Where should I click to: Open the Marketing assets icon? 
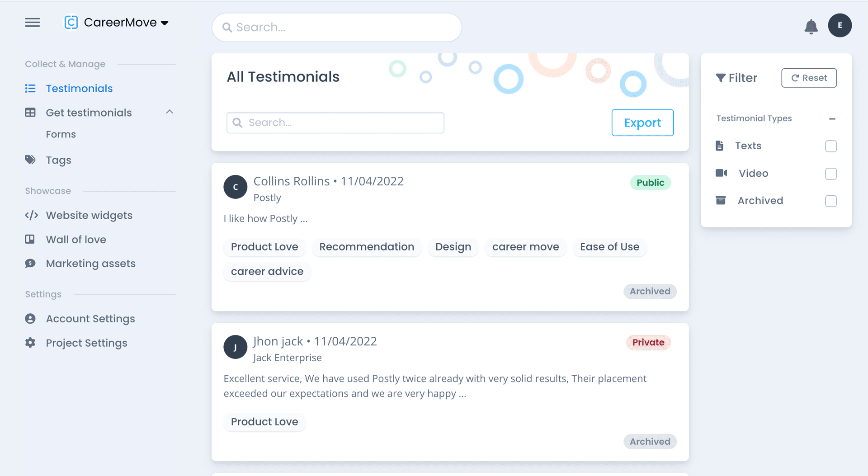tap(30, 263)
